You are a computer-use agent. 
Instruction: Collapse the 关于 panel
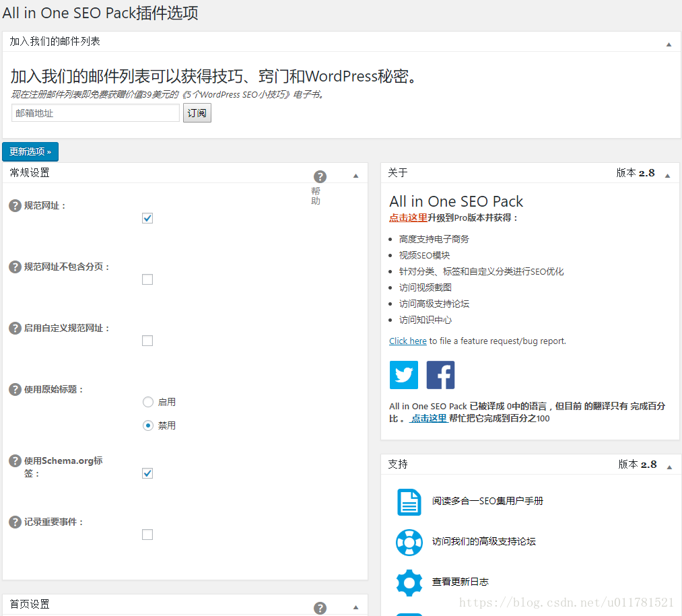[x=668, y=176]
